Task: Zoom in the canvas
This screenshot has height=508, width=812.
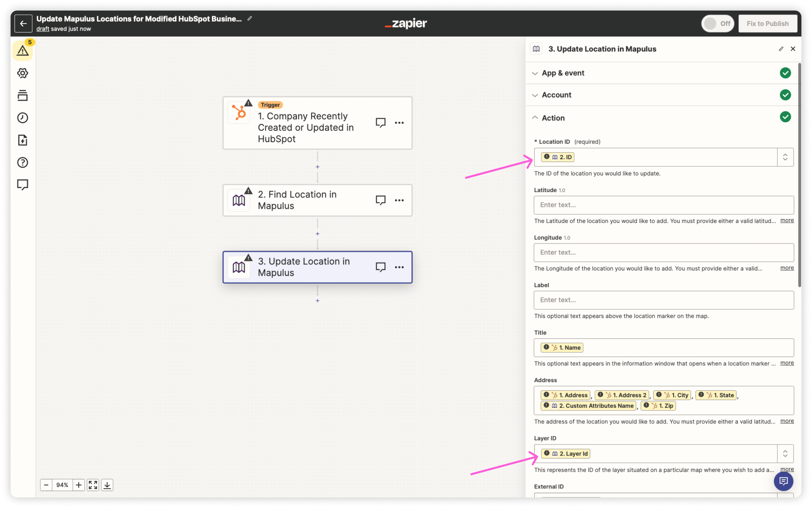Action: point(78,485)
